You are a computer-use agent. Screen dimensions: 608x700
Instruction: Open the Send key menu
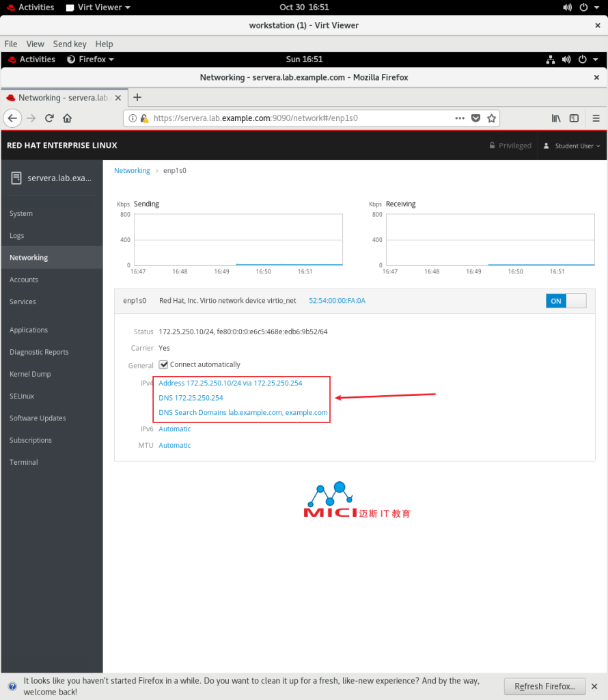(70, 44)
